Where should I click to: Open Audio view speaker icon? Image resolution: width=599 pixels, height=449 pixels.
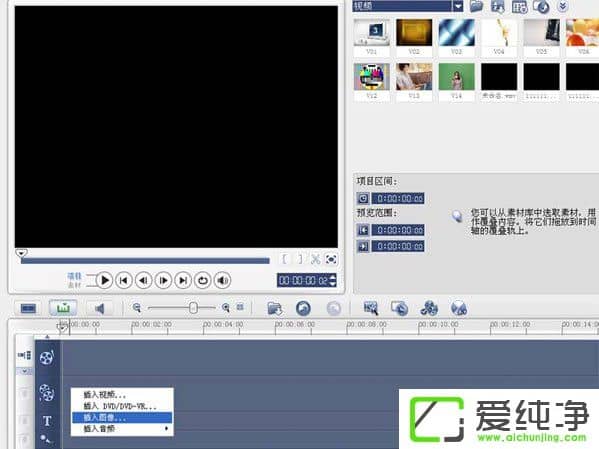click(x=99, y=308)
